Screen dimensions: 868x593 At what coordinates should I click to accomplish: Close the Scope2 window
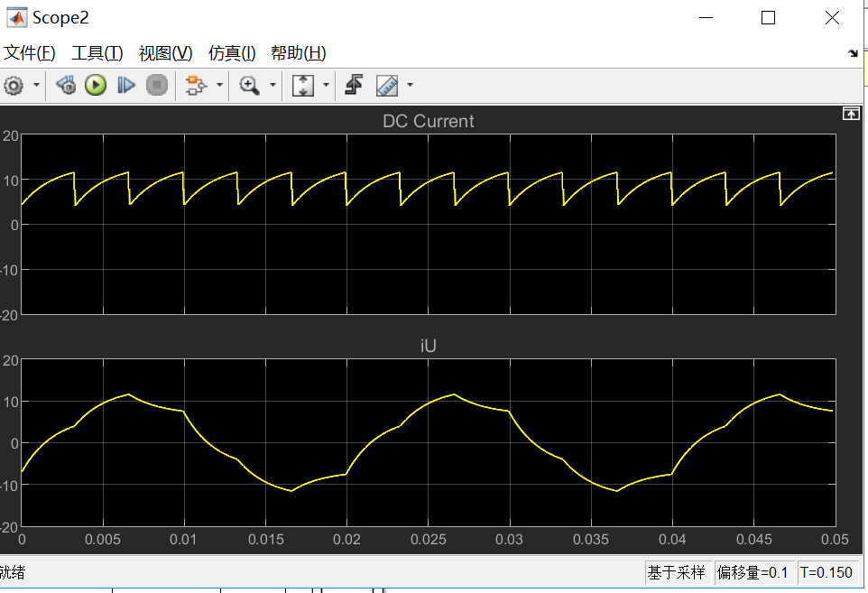click(x=832, y=18)
